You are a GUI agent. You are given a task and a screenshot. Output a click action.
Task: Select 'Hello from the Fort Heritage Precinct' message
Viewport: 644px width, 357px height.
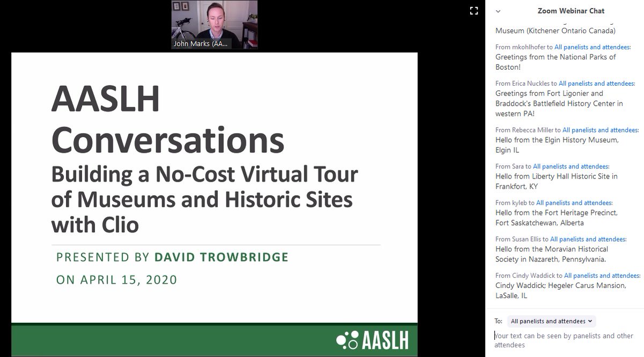(557, 218)
